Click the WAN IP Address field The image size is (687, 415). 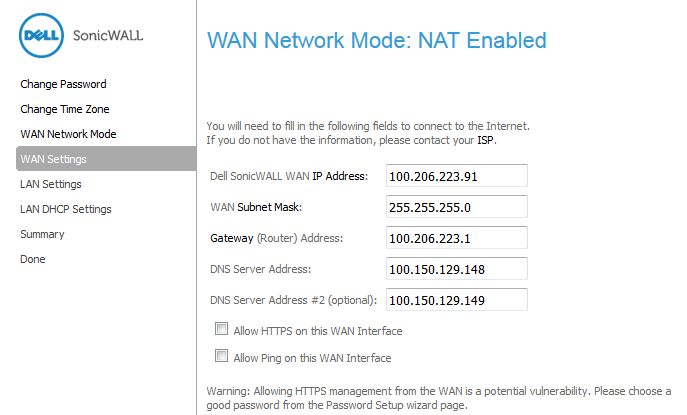tap(457, 176)
